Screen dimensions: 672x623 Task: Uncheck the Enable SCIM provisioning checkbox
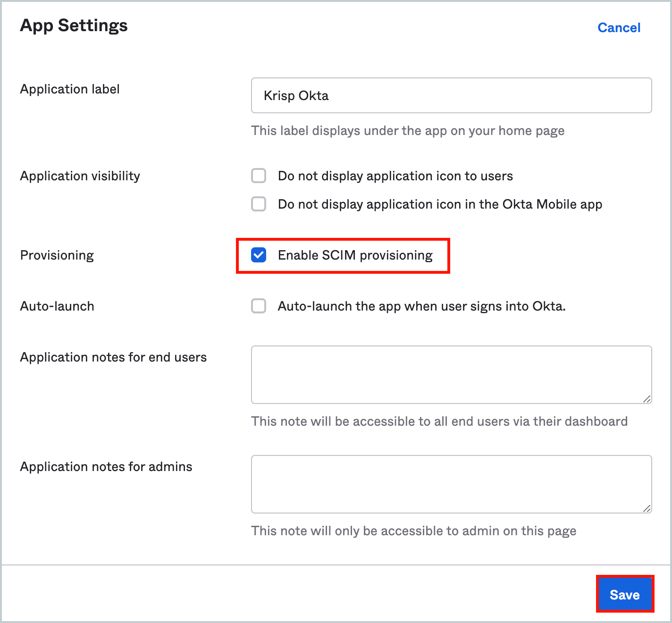pyautogui.click(x=259, y=255)
